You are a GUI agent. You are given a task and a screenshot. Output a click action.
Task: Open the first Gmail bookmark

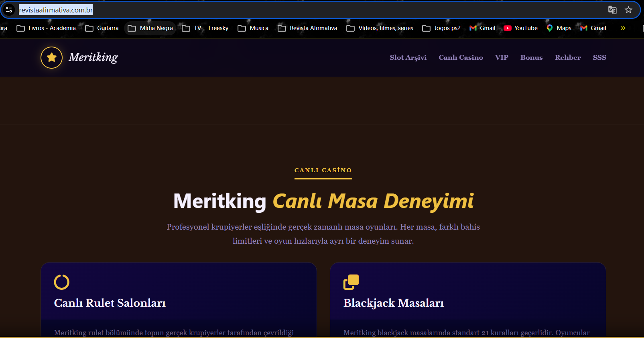(x=482, y=28)
